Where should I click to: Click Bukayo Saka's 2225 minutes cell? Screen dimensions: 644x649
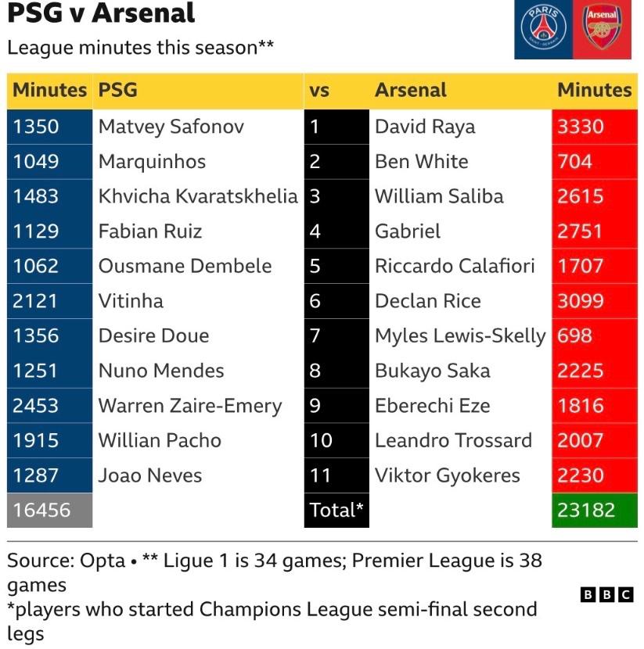coord(595,371)
